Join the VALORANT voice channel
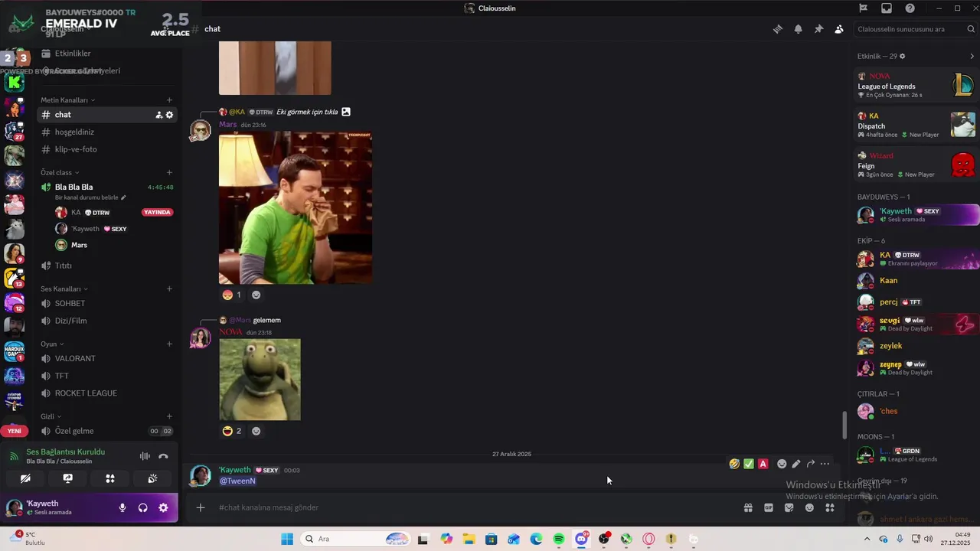The height and width of the screenshot is (551, 980). coord(107,358)
